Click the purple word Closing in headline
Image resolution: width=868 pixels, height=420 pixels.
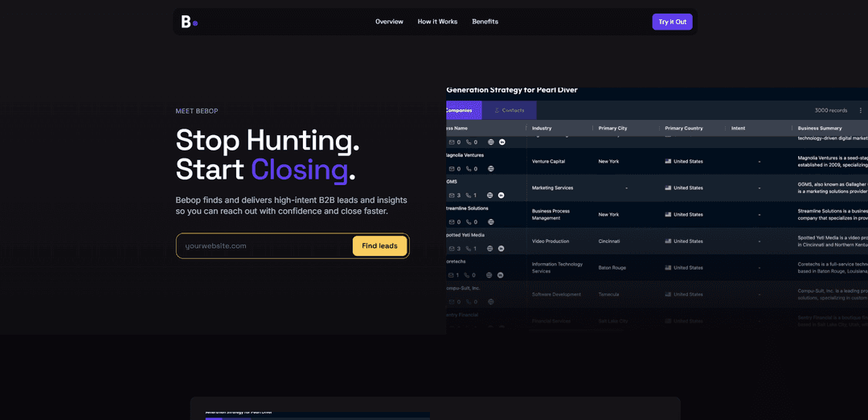[x=300, y=170]
